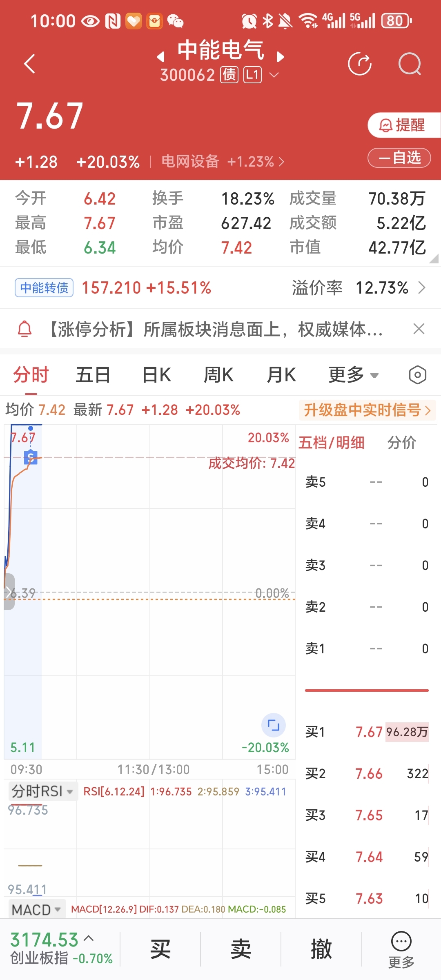Tap the NFC status bar icon
Viewport: 441px width, 980px height.
click(x=113, y=21)
